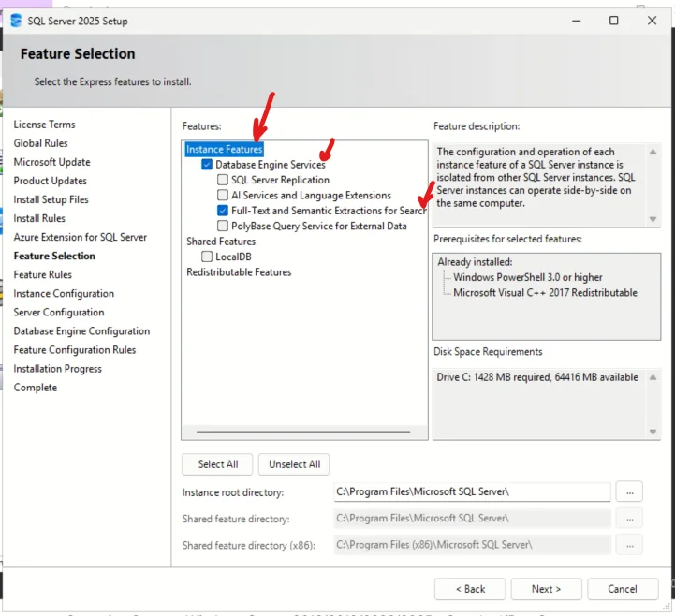Select Redistributable Features tree node
The image size is (675, 616).
pos(239,272)
